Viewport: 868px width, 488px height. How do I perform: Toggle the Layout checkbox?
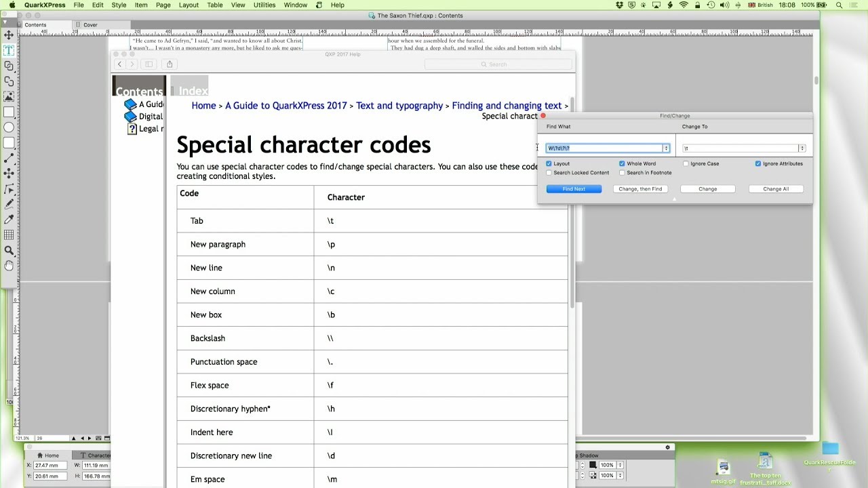pyautogui.click(x=549, y=163)
